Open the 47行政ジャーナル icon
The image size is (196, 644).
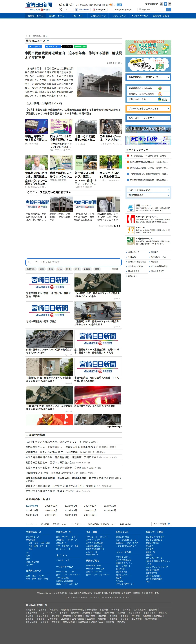pos(131,241)
